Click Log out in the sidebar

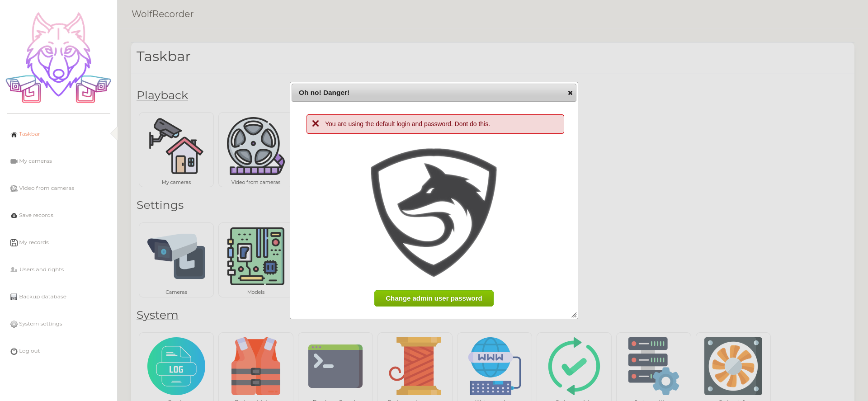coord(29,351)
